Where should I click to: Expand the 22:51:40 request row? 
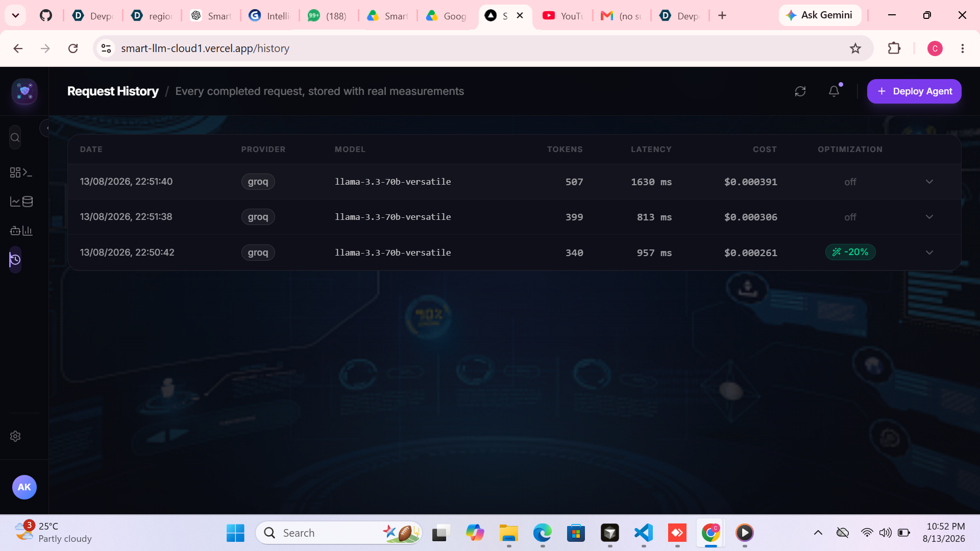tap(929, 182)
